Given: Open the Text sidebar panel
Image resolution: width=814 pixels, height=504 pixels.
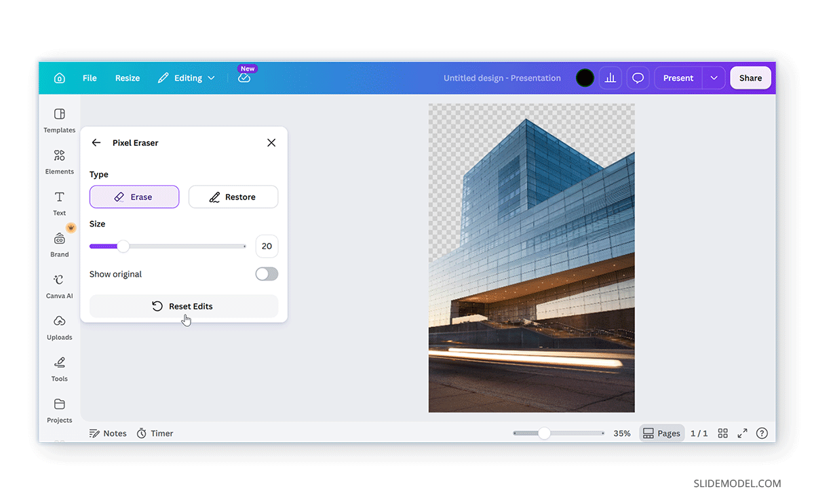Looking at the screenshot, I should 60,203.
